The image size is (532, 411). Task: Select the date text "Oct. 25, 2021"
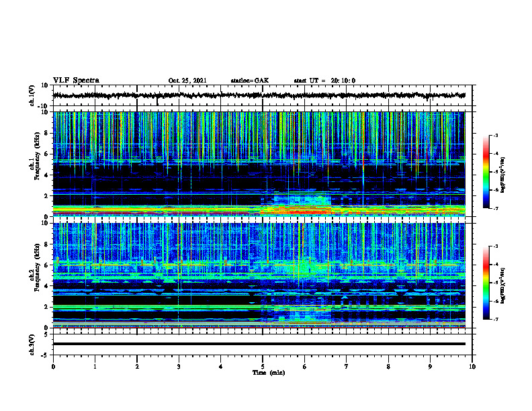click(x=187, y=81)
